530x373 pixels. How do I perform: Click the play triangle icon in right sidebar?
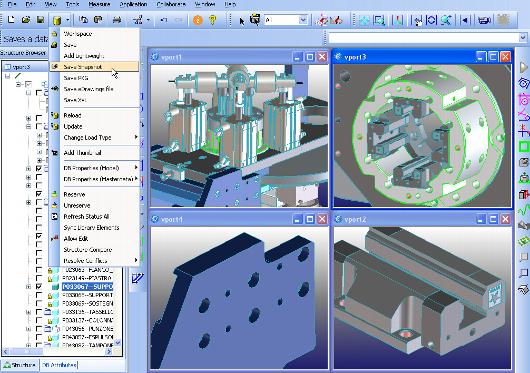(523, 67)
